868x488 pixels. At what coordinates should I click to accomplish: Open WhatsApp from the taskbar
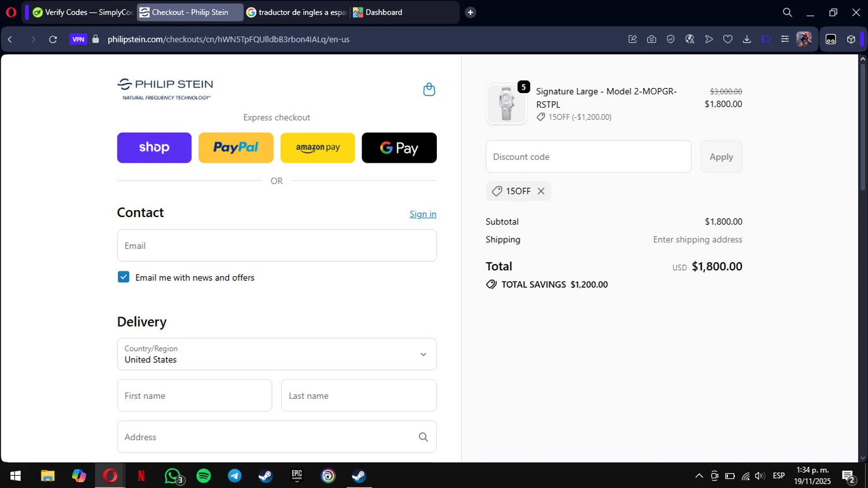[172, 476]
